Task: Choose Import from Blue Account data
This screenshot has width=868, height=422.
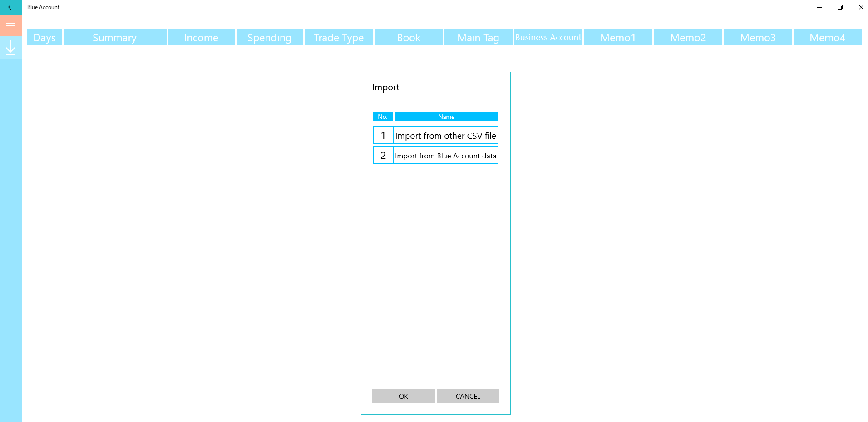Action: coord(446,156)
